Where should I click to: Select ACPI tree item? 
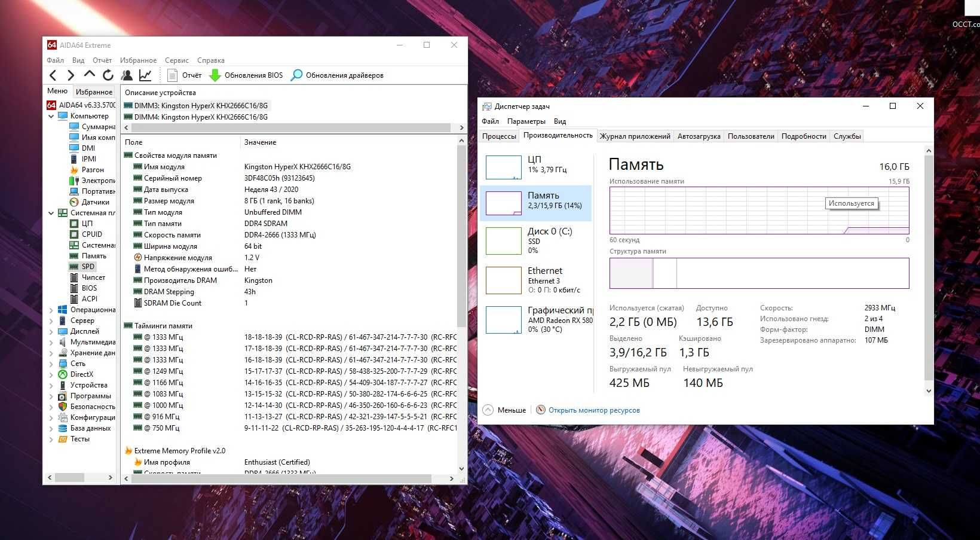tap(83, 299)
